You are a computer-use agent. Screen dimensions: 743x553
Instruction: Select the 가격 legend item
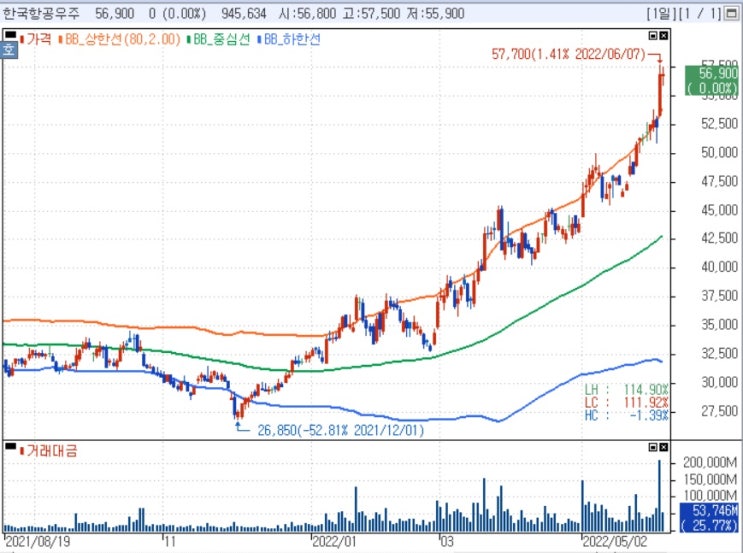coord(36,39)
